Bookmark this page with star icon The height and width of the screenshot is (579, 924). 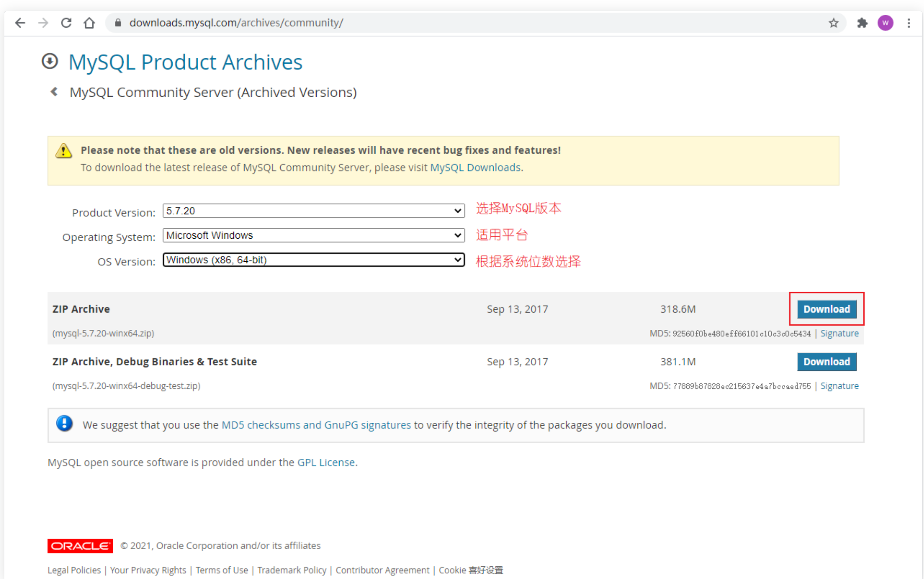click(x=833, y=23)
